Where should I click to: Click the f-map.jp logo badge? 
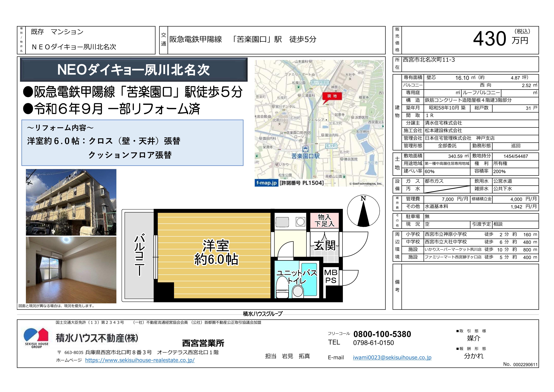click(266, 183)
